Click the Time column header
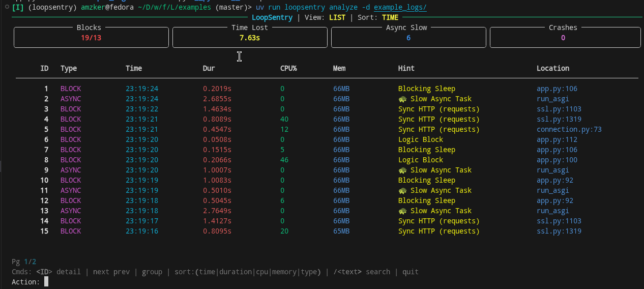The image size is (644, 289). pos(134,68)
